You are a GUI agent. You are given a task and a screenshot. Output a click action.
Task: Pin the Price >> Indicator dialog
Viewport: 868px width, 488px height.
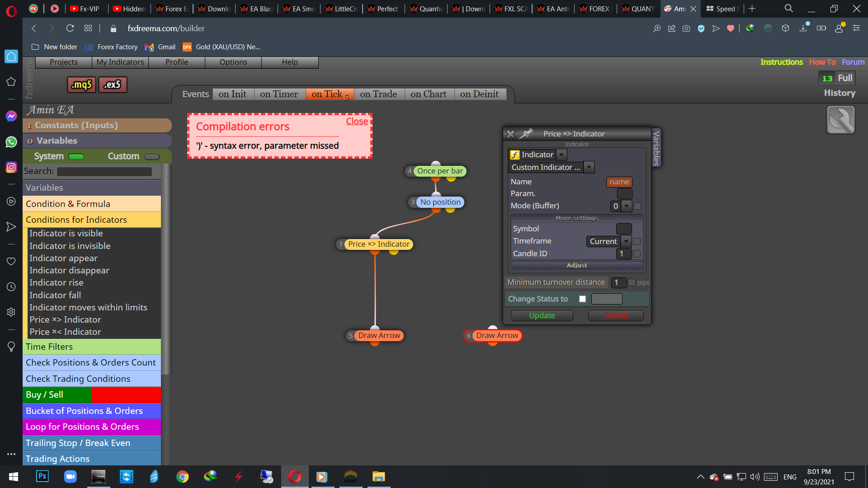pos(526,134)
